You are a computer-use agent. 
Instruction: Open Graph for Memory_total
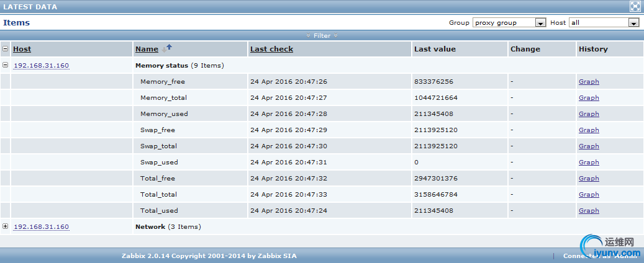[x=589, y=97]
